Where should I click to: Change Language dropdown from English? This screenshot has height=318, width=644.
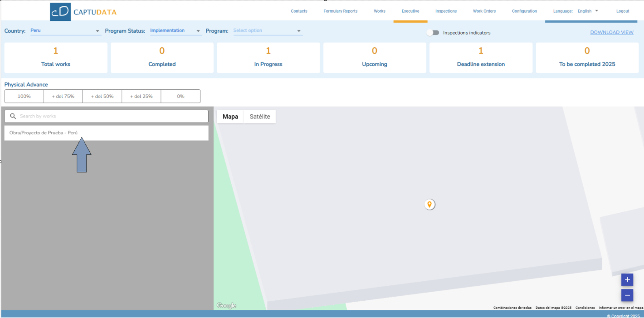point(588,11)
